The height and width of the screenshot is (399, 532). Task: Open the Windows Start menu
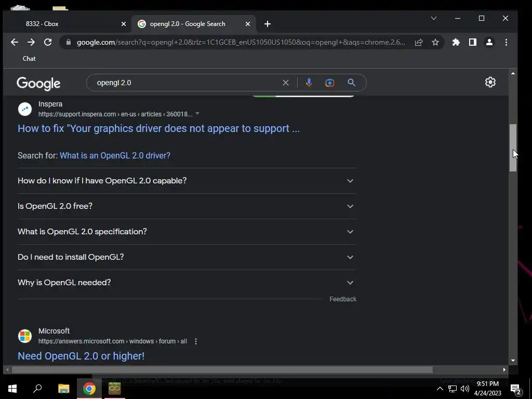(12, 389)
